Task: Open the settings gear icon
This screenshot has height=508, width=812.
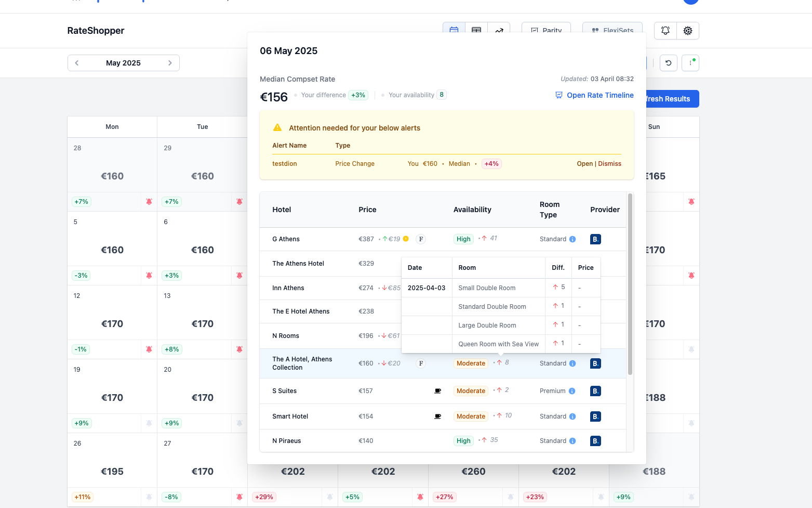Action: coord(687,31)
